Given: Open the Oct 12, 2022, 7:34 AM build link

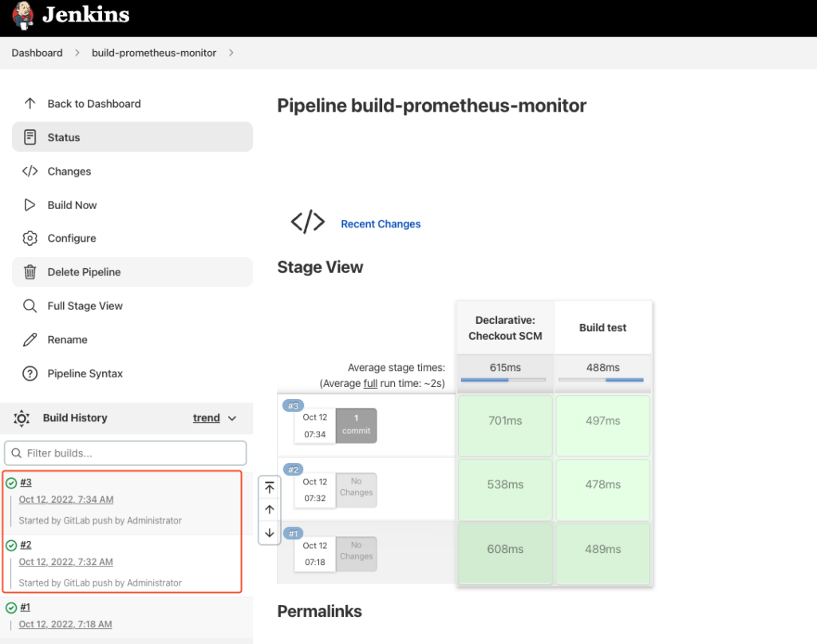Looking at the screenshot, I should pyautogui.click(x=66, y=499).
